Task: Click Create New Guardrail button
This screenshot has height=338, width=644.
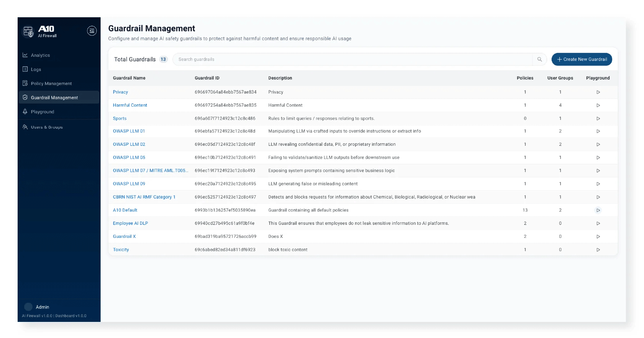Action: pos(582,59)
